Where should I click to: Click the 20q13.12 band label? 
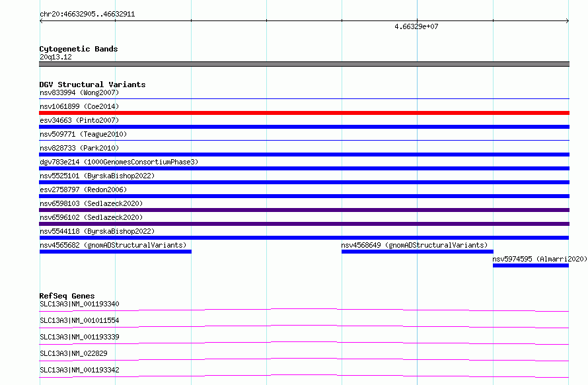pos(55,57)
